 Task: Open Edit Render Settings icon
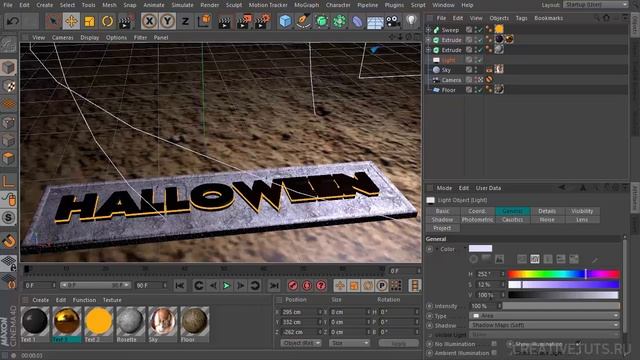click(x=262, y=21)
